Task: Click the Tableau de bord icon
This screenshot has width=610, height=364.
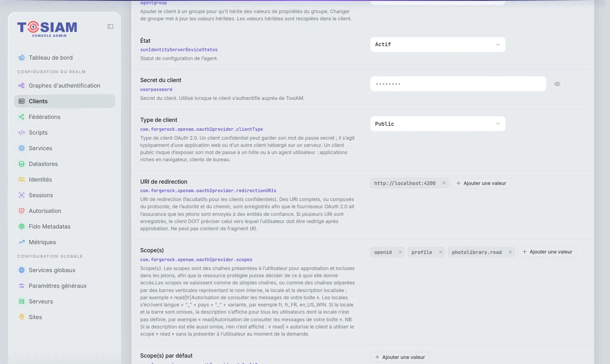Action: coord(22,58)
